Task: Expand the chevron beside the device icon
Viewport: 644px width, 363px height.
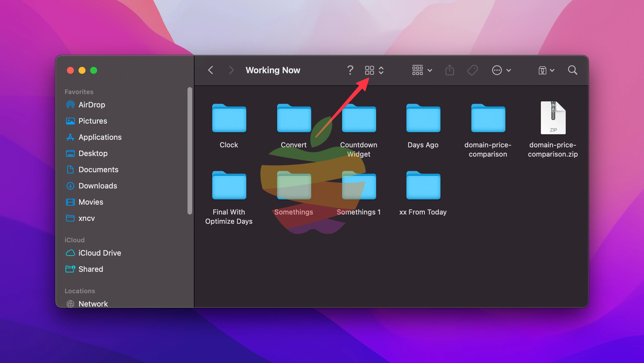Action: (x=552, y=70)
